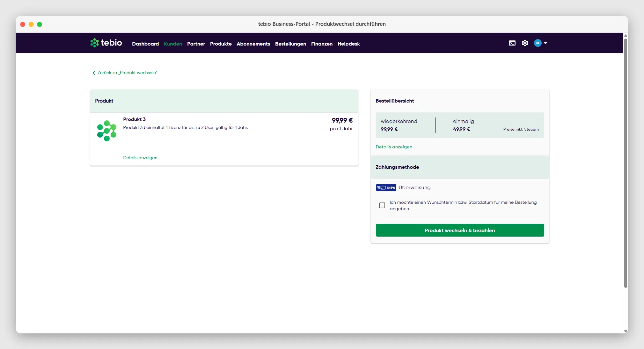Go to Finanzen in navigation
The width and height of the screenshot is (644, 349).
[322, 44]
